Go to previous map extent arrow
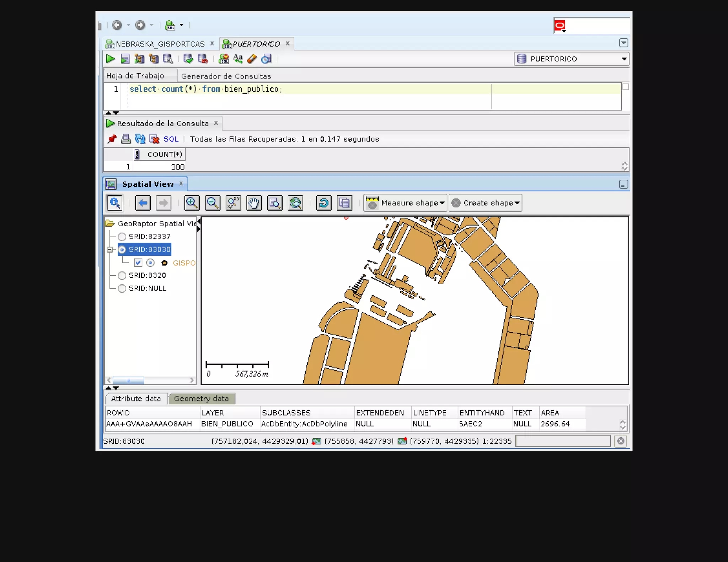728x562 pixels. pyautogui.click(x=143, y=203)
